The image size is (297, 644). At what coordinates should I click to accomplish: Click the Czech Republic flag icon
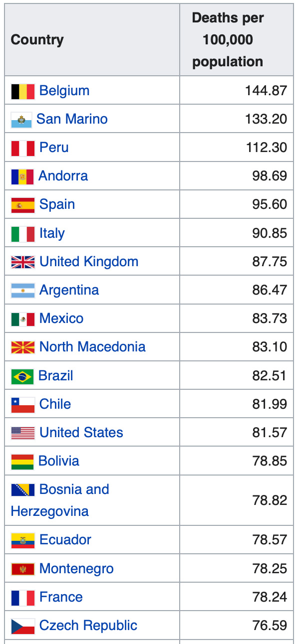(23, 626)
